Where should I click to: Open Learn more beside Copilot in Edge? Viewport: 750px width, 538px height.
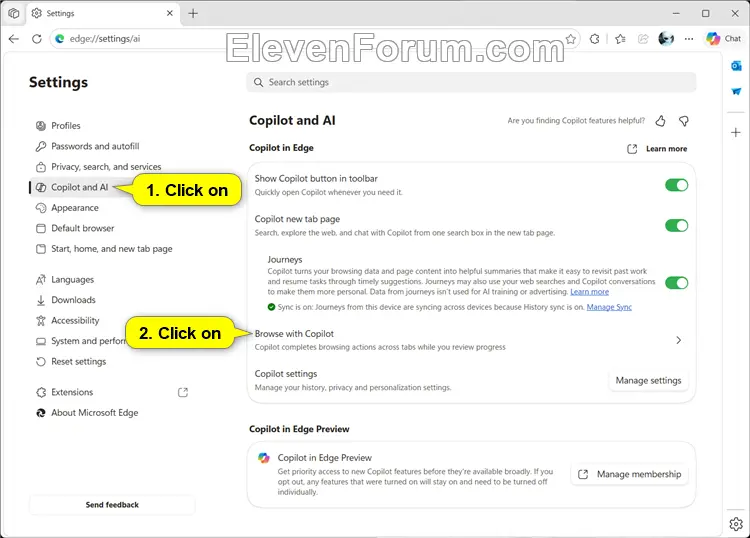(657, 149)
